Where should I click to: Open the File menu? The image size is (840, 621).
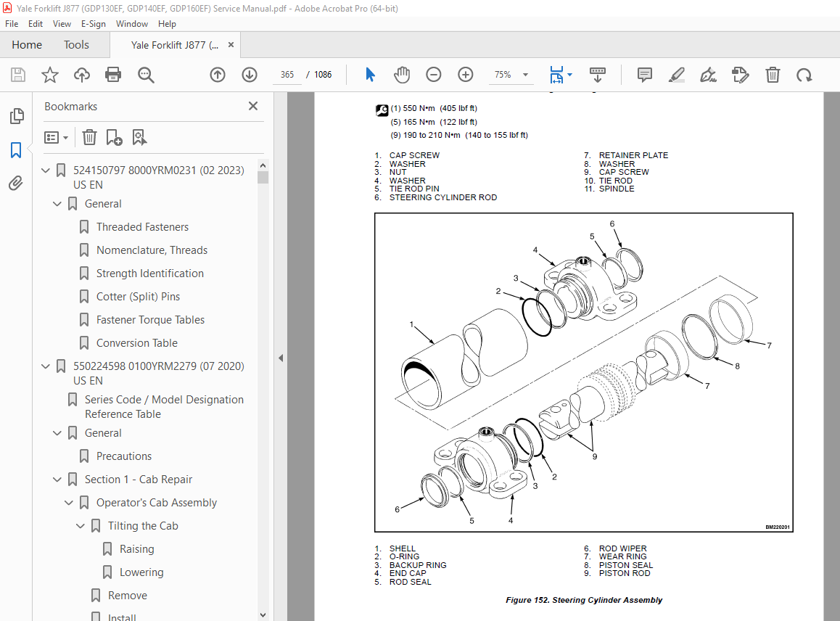[x=12, y=23]
